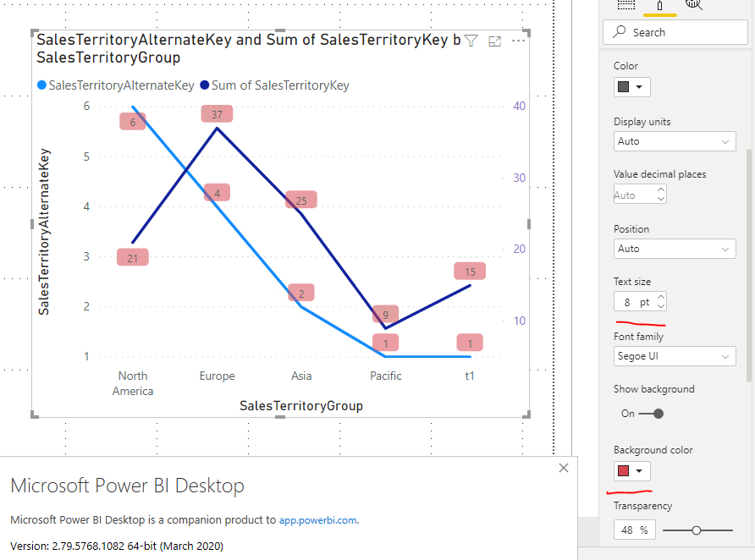This screenshot has height=560, width=755.
Task: Open the Background color picker
Action: pos(631,471)
